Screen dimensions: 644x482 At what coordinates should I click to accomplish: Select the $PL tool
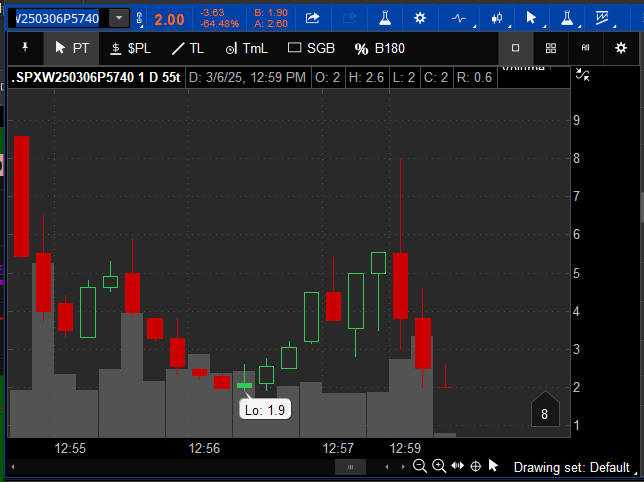131,48
